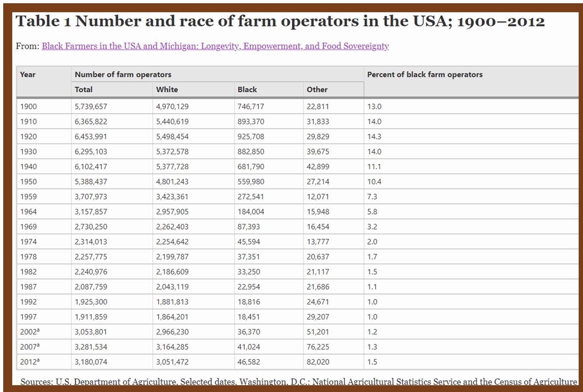Screen dimensions: 583x392
Task: Select the Number of farm operators header
Action: [x=123, y=74]
